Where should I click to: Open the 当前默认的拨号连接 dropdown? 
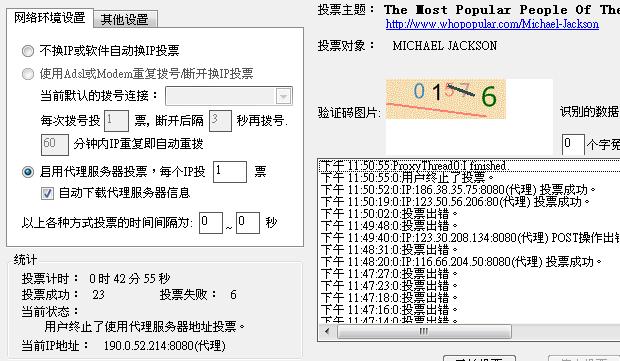(x=284, y=96)
